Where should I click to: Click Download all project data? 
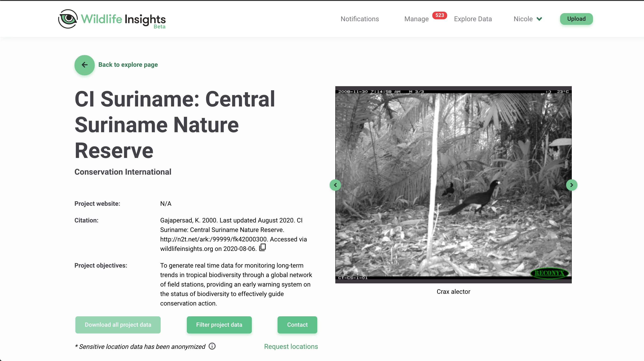tap(118, 325)
